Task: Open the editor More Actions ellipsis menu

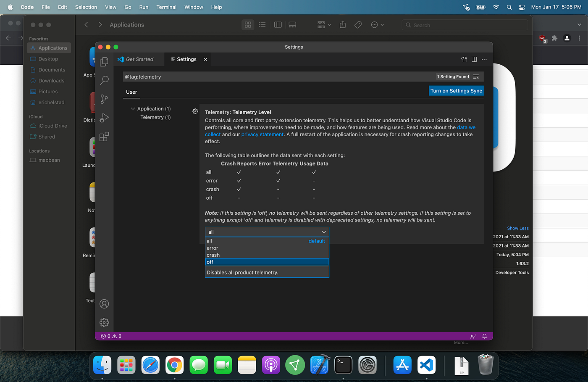Action: pyautogui.click(x=484, y=59)
